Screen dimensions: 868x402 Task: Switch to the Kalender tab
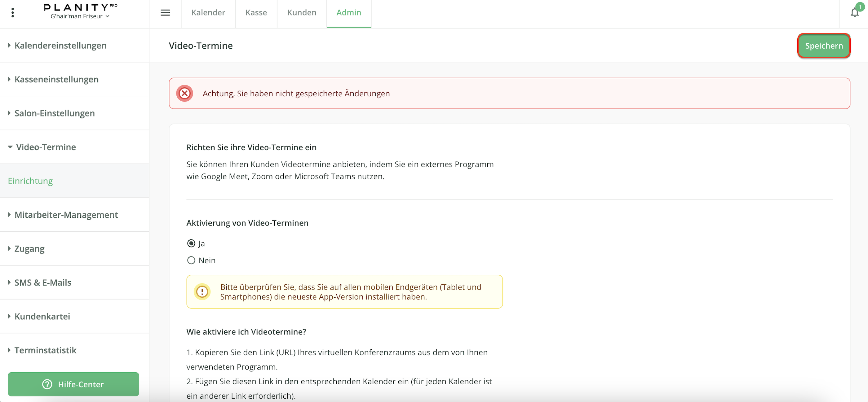coord(208,13)
